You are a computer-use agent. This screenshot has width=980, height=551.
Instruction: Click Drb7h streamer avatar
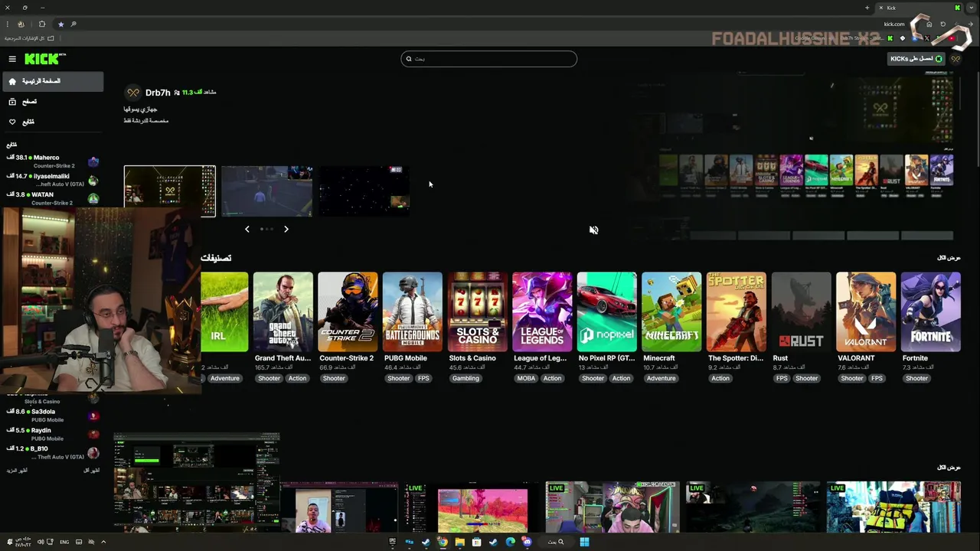pos(133,93)
